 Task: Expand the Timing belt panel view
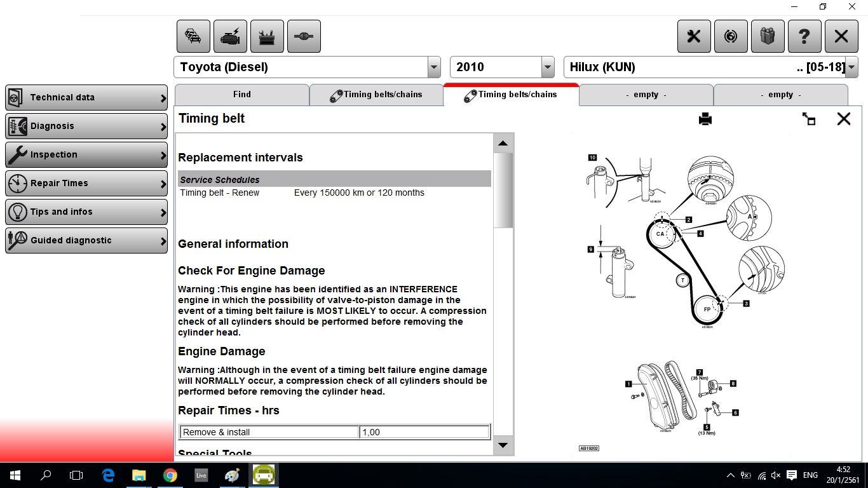click(x=809, y=119)
